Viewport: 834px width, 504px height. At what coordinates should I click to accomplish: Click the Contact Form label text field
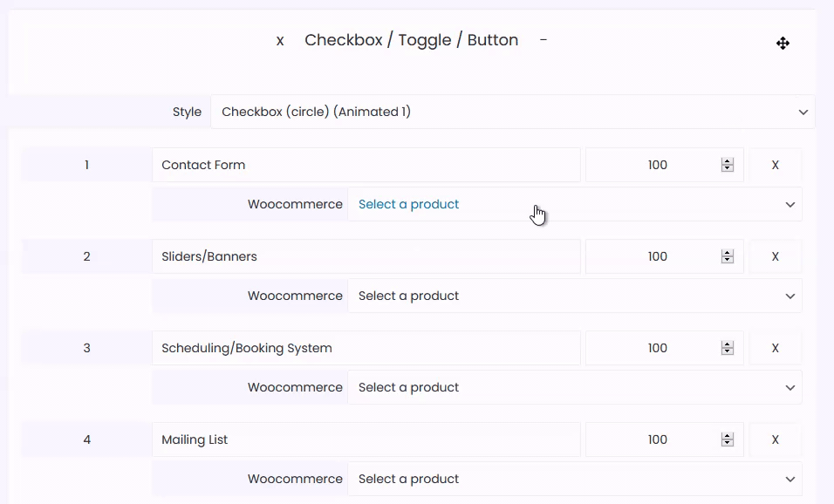pyautogui.click(x=366, y=165)
